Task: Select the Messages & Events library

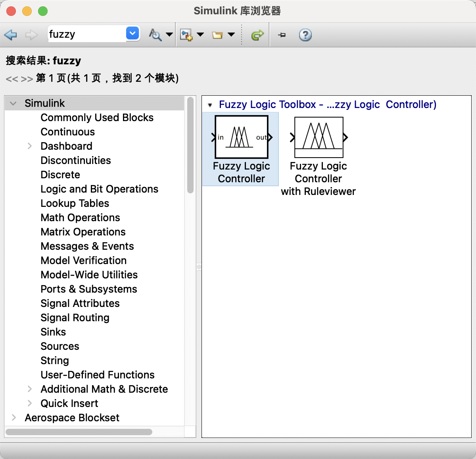Action: pyautogui.click(x=87, y=246)
